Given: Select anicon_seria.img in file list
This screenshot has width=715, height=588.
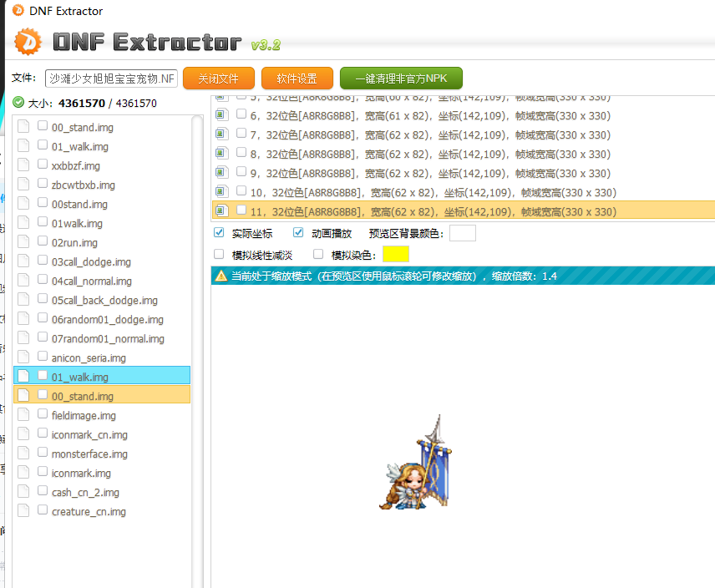Looking at the screenshot, I should coord(89,357).
